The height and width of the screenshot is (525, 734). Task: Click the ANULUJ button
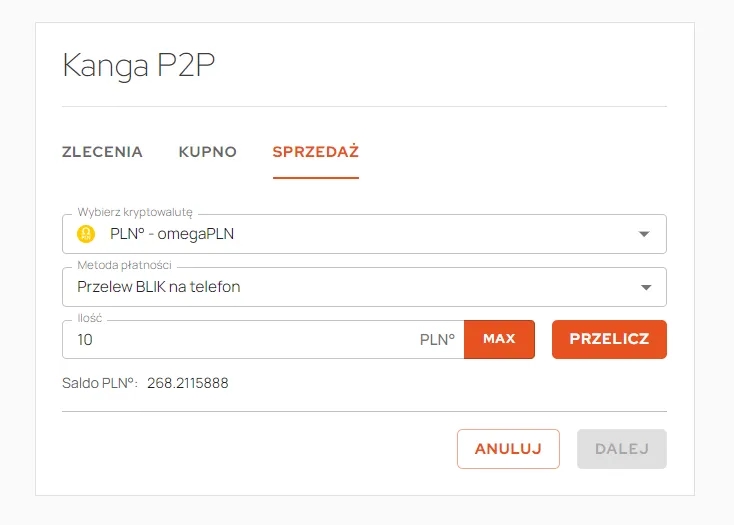(x=508, y=449)
